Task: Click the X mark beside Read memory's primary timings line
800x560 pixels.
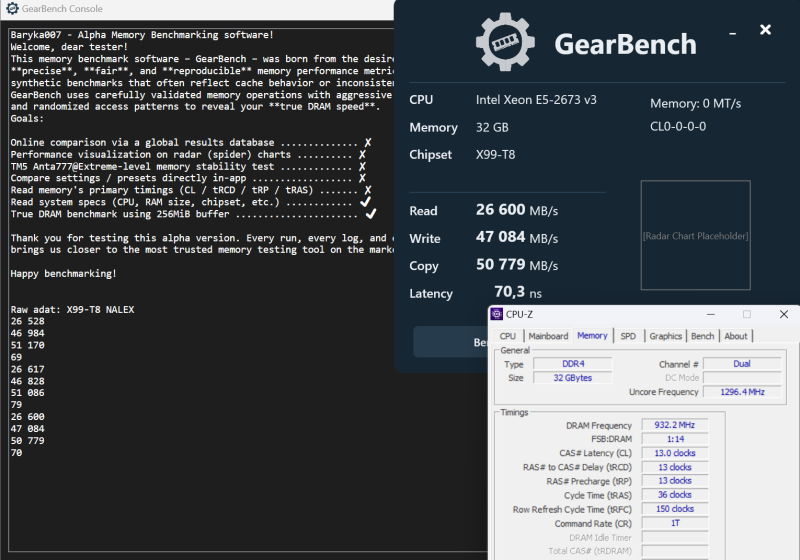Action: pyautogui.click(x=368, y=190)
